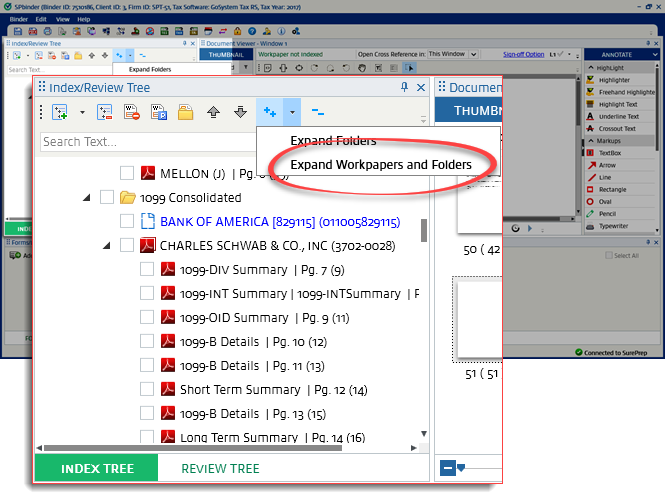The height and width of the screenshot is (499, 665).
Task: Click the blue Expand plus icon in enlarged toolbar
Action: coord(270,112)
